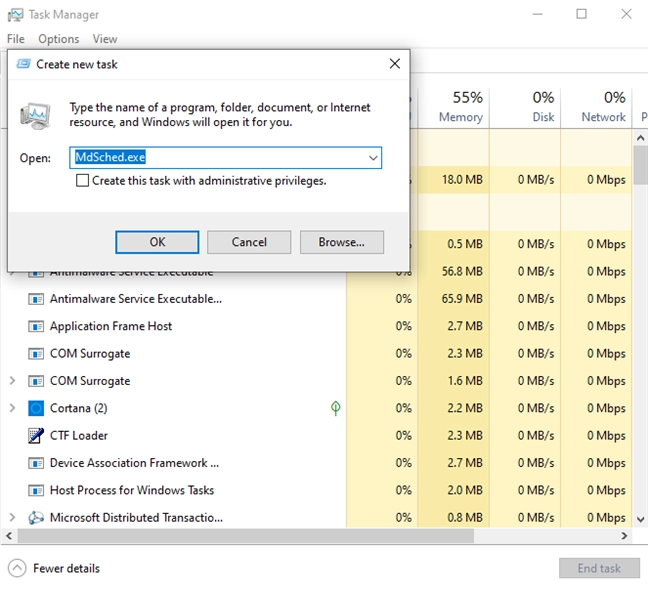Sort by the Network column header
Viewport: 648px width, 591px height.
596,107
